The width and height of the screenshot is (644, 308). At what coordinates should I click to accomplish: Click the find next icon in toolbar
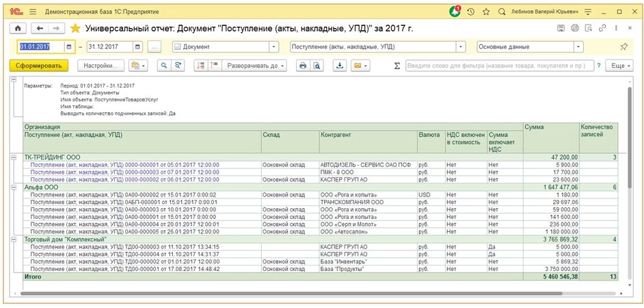[178, 66]
